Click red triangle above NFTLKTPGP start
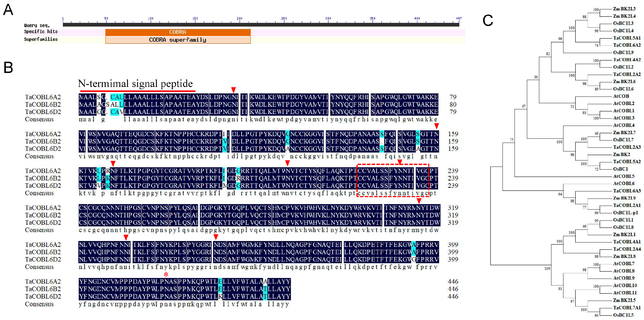This screenshot has width=644, height=320. tap(113, 163)
